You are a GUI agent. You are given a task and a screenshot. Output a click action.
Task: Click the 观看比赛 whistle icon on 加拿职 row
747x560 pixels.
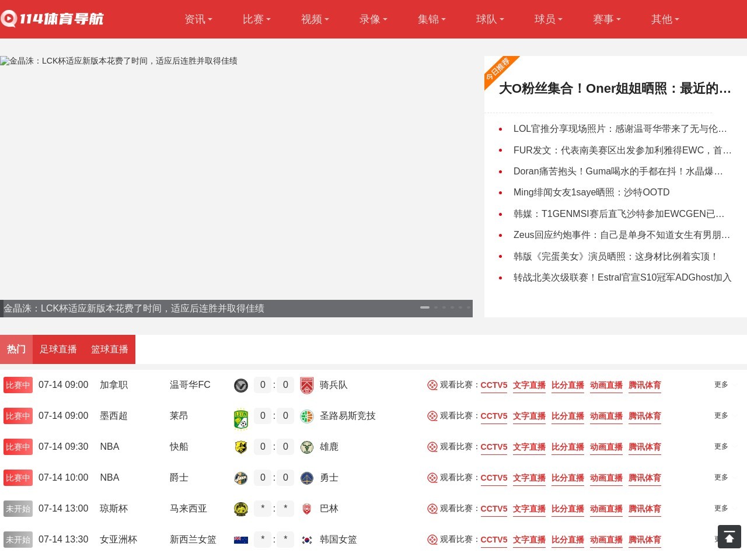pyautogui.click(x=432, y=385)
